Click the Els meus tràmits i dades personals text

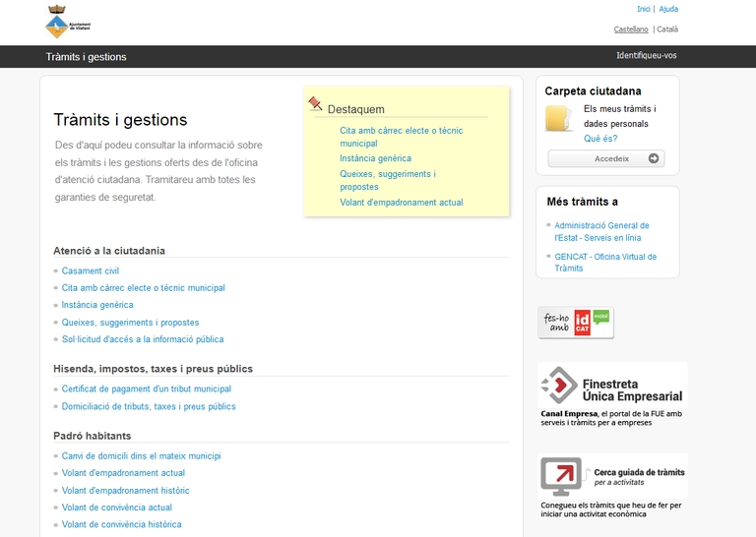[620, 116]
